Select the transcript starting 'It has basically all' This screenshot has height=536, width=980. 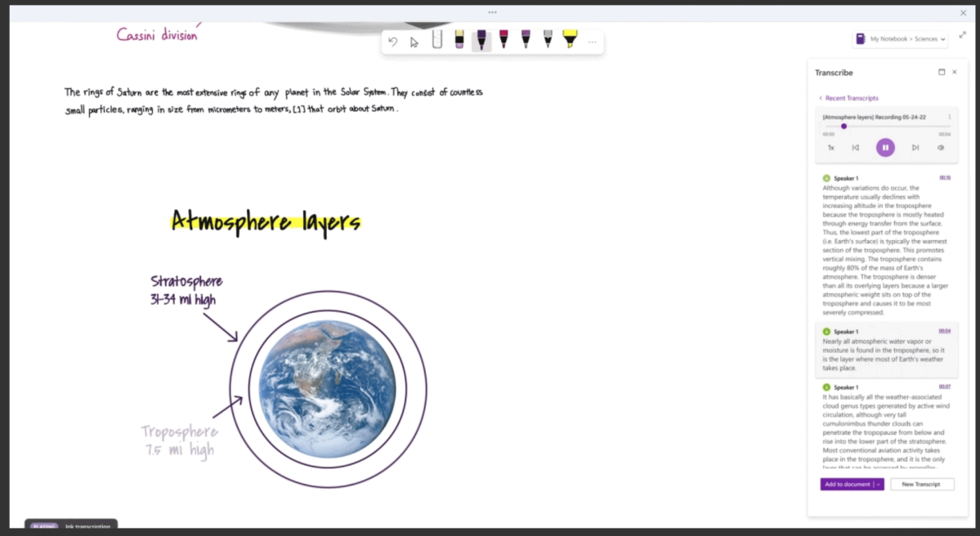click(886, 425)
